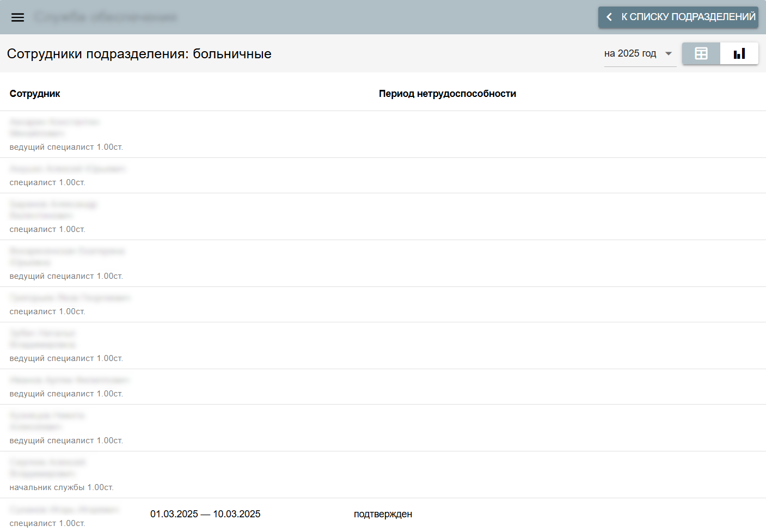Click the 'Сотрудник' column header
766x532 pixels.
coord(35,94)
